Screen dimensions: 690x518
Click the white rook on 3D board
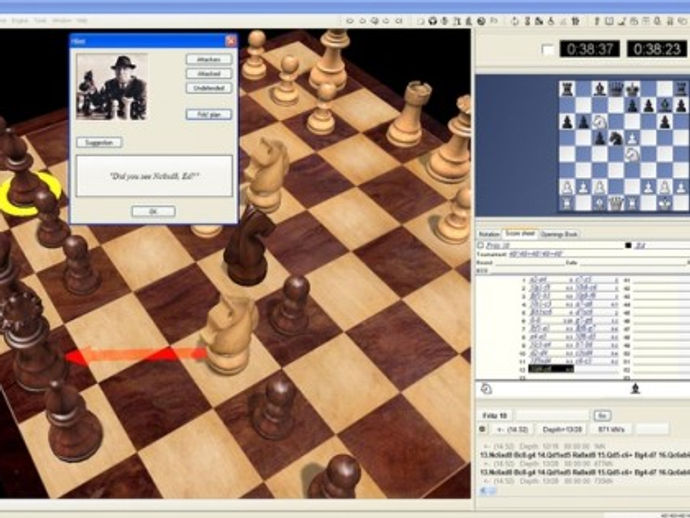(x=409, y=114)
